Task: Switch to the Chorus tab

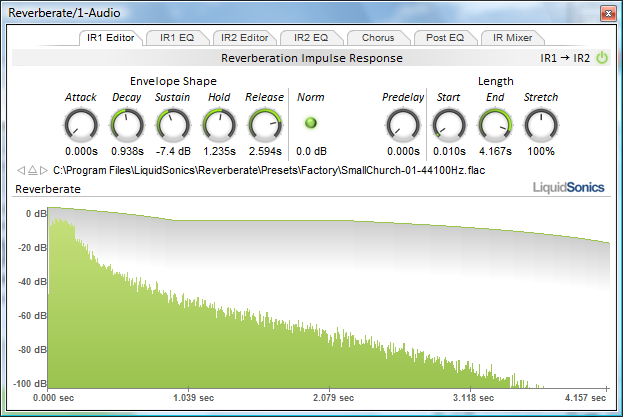Action: click(x=378, y=38)
